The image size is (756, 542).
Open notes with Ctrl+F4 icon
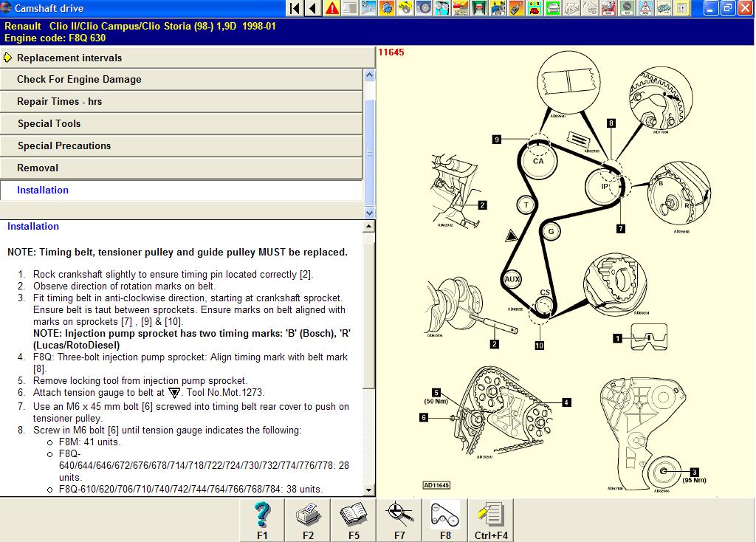[x=491, y=520]
